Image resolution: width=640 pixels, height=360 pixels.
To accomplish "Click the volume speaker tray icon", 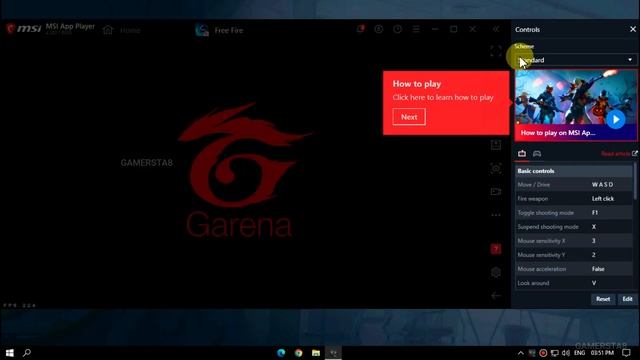I will click(x=566, y=353).
